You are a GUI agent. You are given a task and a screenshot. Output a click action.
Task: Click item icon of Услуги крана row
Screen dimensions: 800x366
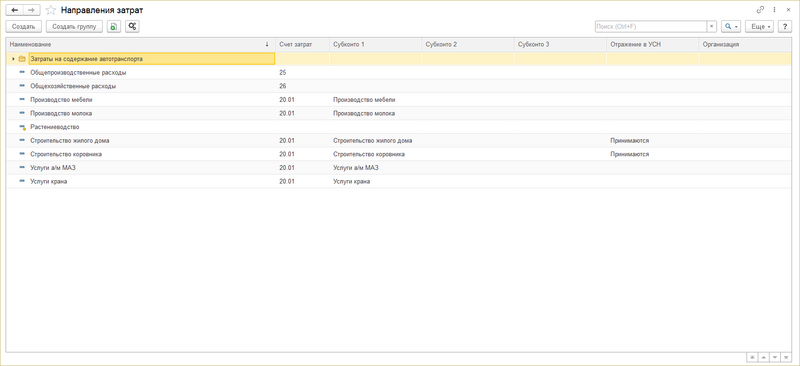[x=22, y=181]
